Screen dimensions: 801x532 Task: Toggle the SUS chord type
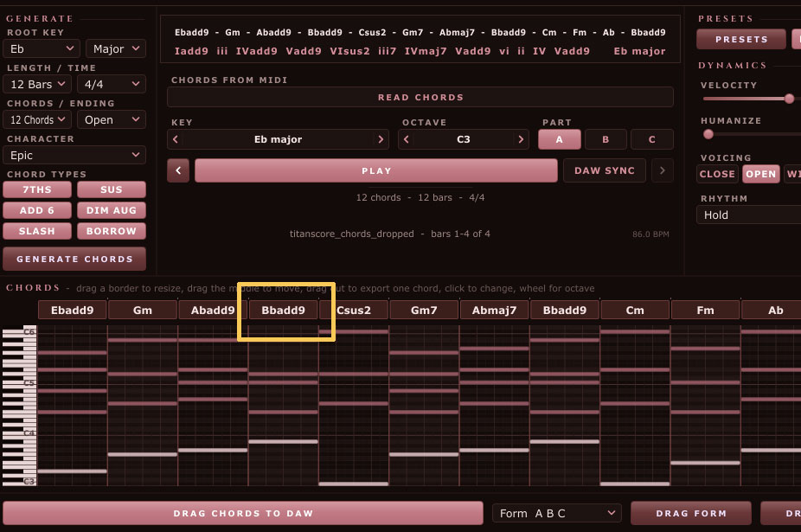click(112, 189)
